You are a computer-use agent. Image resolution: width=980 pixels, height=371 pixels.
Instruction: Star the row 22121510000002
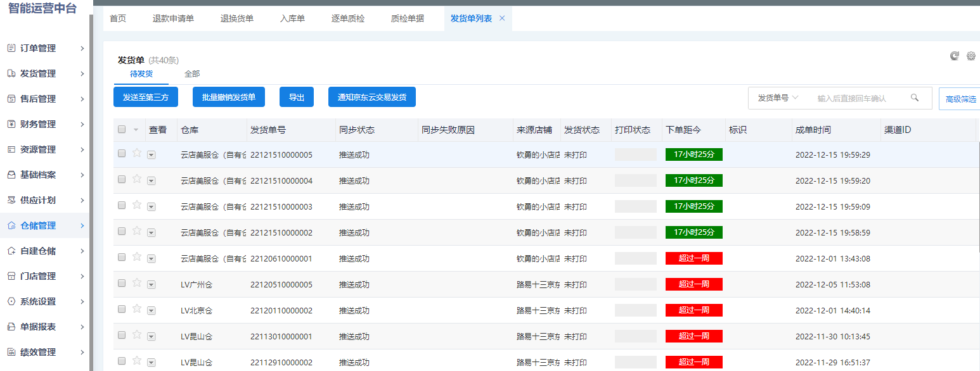[x=136, y=231]
